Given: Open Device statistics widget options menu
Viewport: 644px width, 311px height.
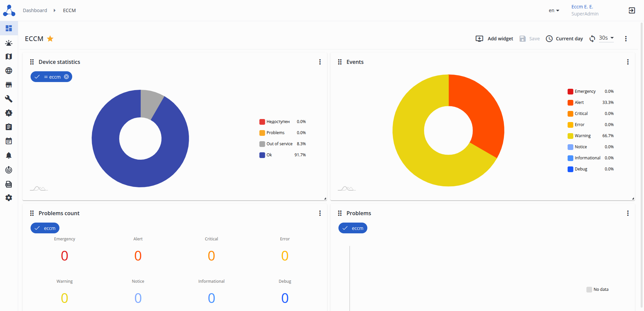Looking at the screenshot, I should (x=320, y=62).
